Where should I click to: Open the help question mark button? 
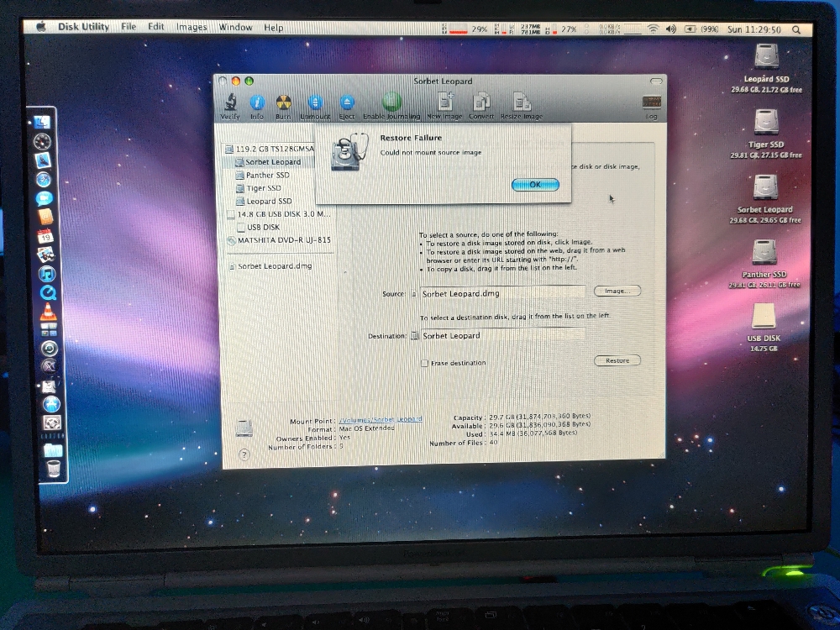pyautogui.click(x=244, y=454)
